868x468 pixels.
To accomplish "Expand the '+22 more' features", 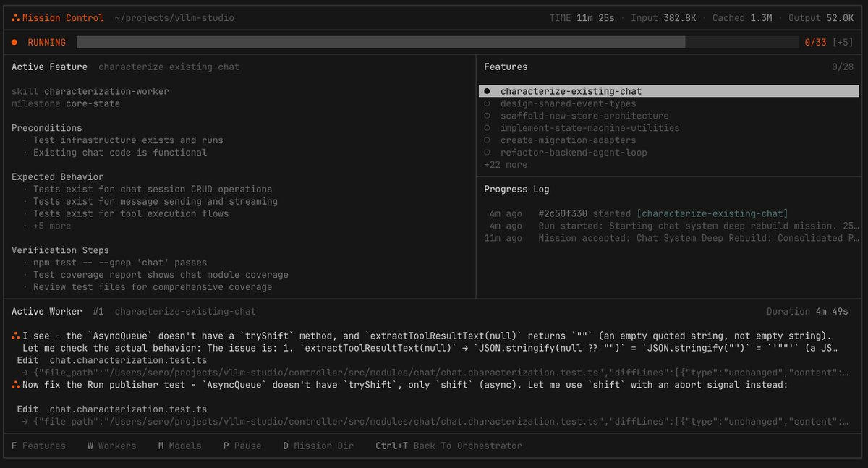I will (x=506, y=165).
